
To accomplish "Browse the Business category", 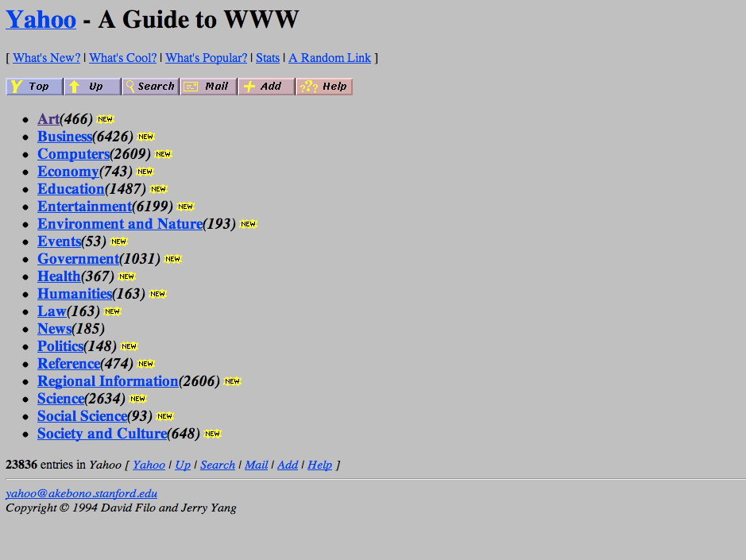I will (64, 137).
